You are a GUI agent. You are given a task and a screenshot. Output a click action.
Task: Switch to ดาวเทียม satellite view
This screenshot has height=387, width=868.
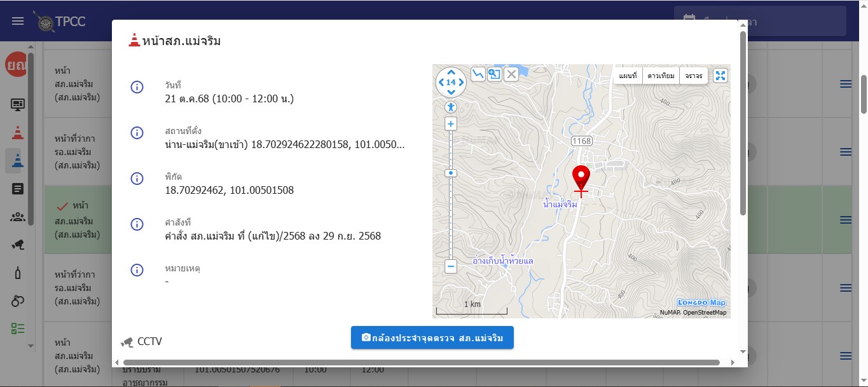click(661, 76)
